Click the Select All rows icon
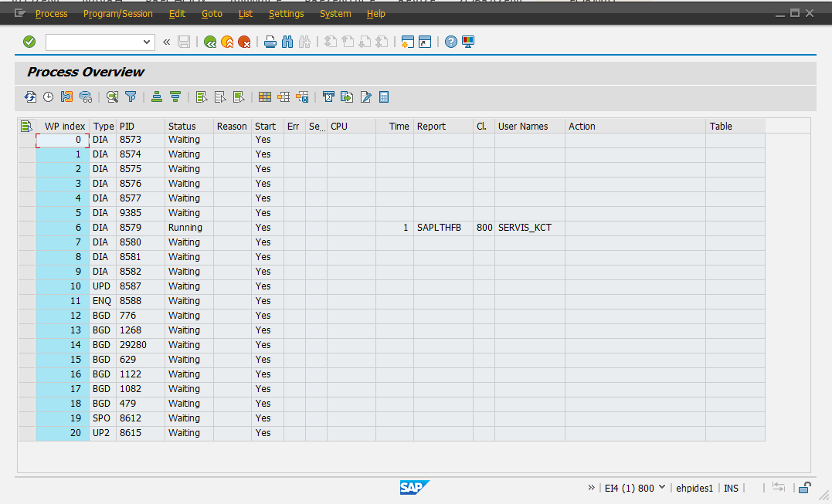 (x=201, y=97)
